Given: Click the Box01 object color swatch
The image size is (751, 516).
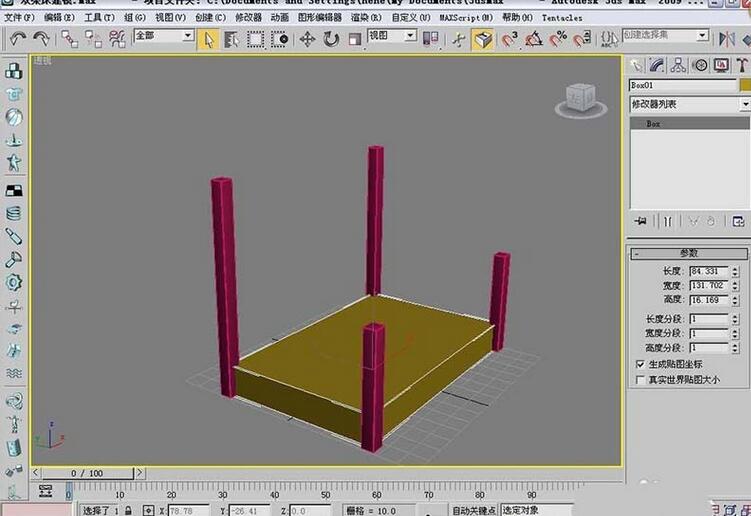Looking at the screenshot, I should (745, 85).
